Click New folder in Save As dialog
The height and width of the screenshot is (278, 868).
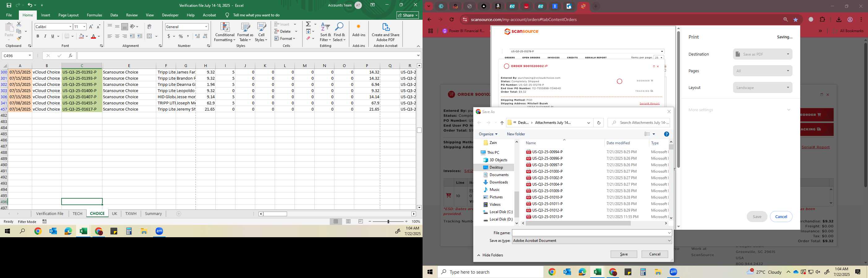516,134
